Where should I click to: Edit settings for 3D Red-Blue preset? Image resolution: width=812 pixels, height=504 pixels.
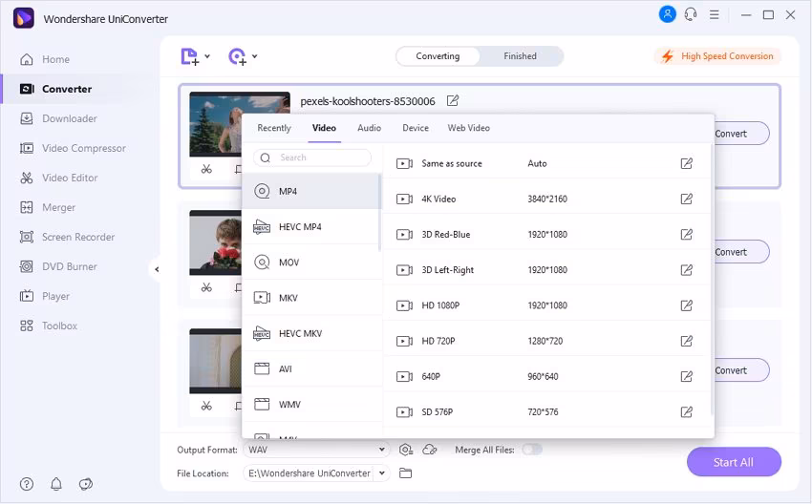coord(686,235)
